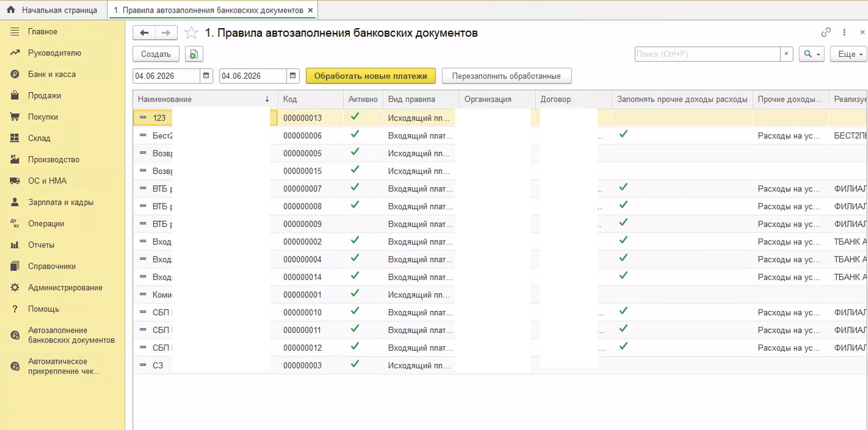The width and height of the screenshot is (868, 430).
Task: Click Обработать новые платежи button
Action: pyautogui.click(x=371, y=76)
